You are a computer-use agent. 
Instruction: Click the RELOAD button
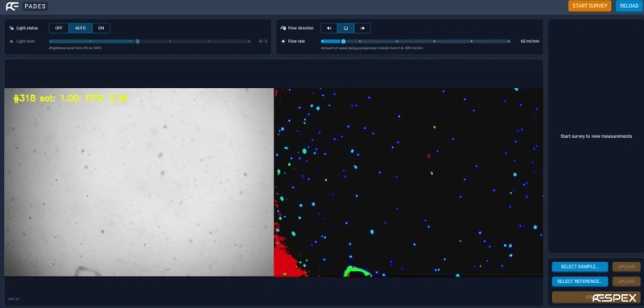click(x=629, y=6)
